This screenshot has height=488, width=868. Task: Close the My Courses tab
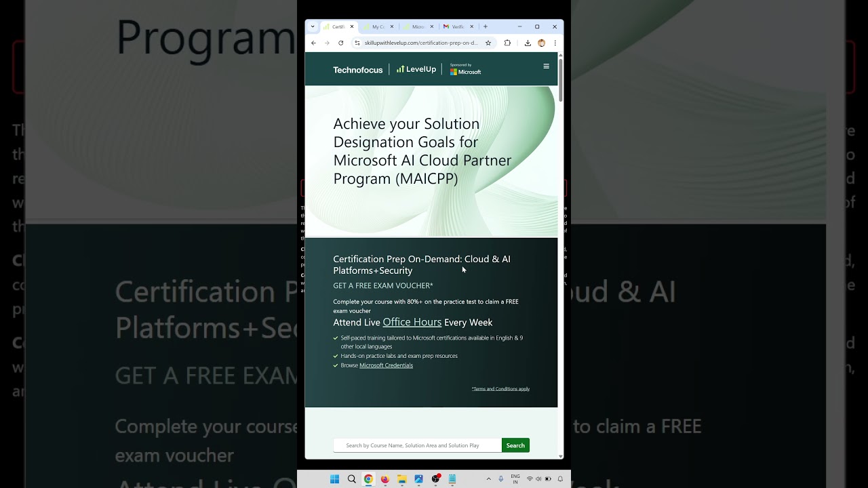tap(391, 26)
